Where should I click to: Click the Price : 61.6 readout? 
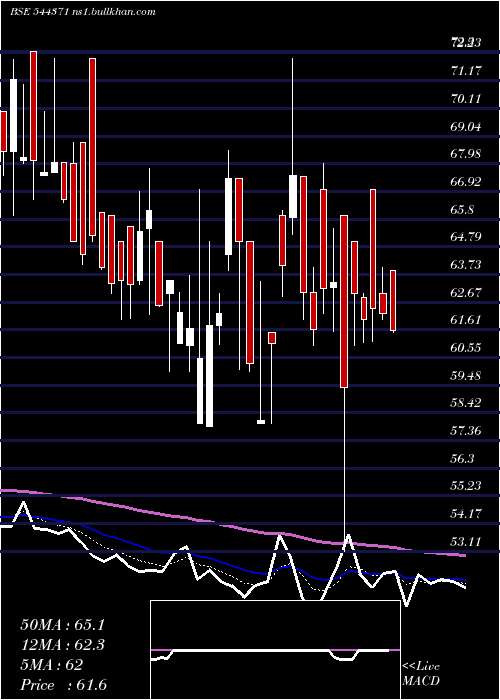click(x=64, y=685)
